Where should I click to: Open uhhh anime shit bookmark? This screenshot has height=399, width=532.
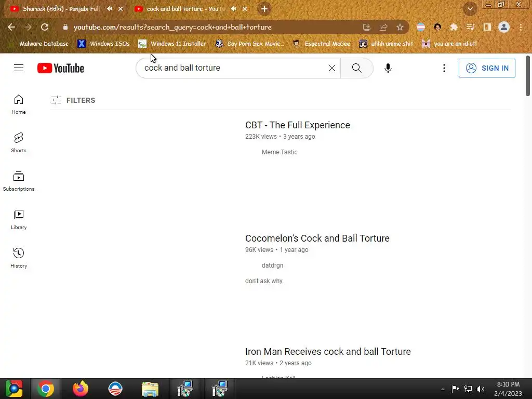(387, 44)
